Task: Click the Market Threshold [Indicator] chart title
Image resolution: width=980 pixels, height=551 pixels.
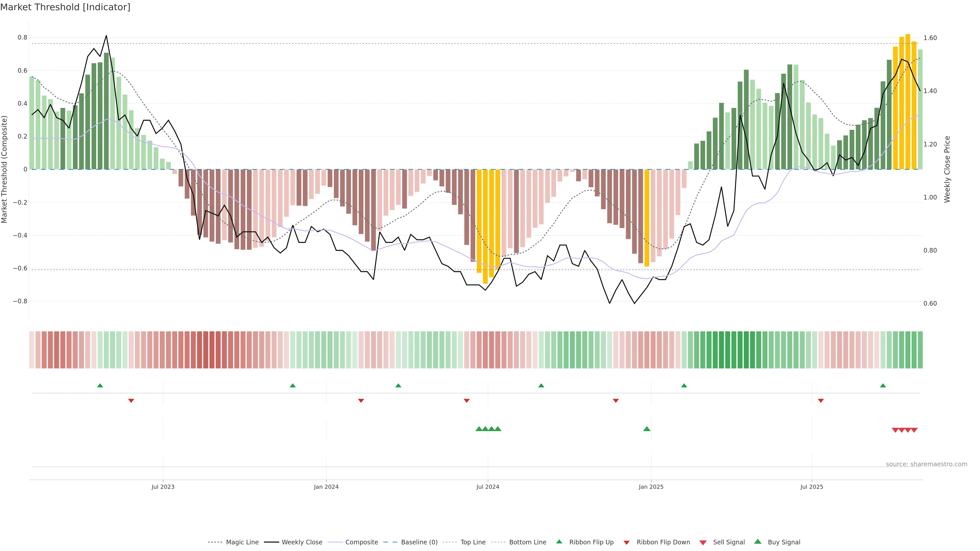Action: pos(65,7)
